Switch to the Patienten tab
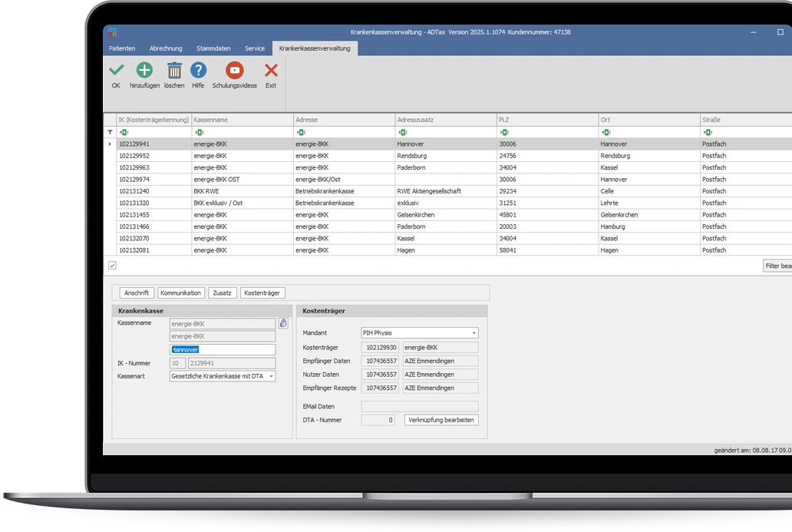Viewport: 792px width, 532px height. (x=122, y=48)
